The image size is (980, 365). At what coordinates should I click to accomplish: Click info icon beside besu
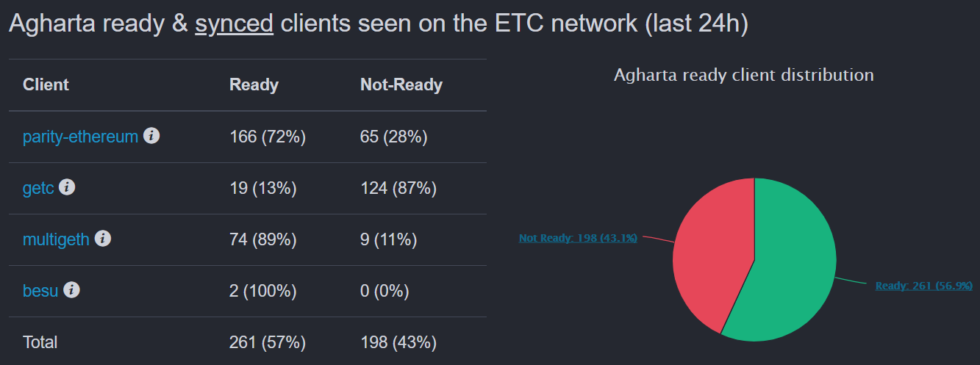click(x=71, y=290)
